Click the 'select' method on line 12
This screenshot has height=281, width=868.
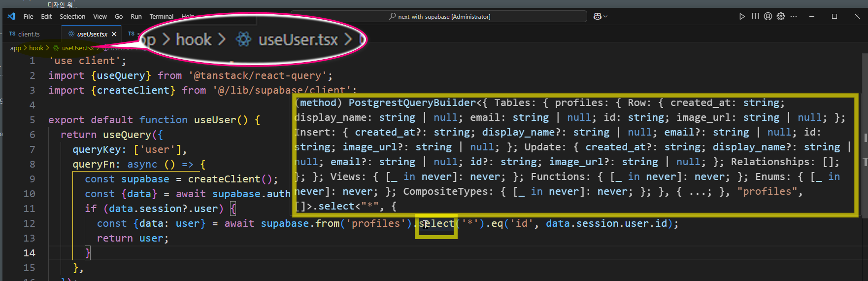tap(436, 223)
